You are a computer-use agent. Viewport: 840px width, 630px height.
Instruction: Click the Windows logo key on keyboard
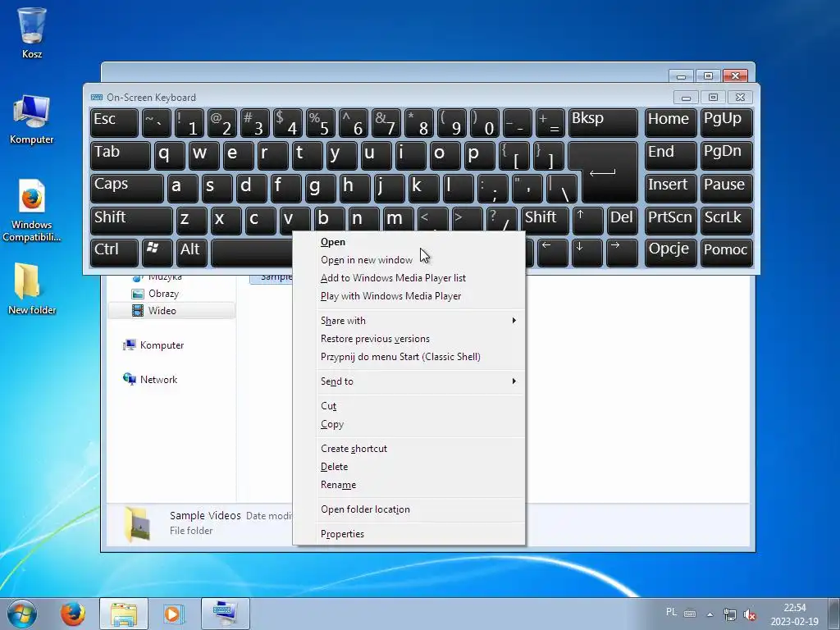pos(157,253)
